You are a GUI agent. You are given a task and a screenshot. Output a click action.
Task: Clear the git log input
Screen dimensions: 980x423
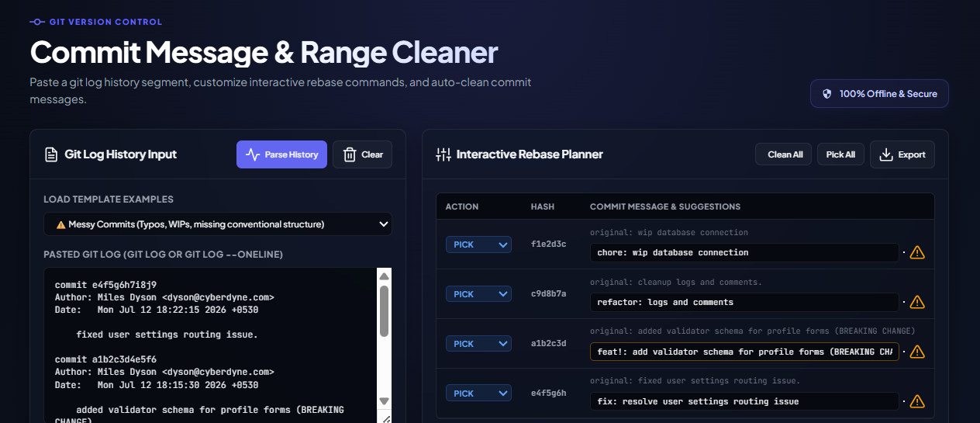tap(362, 154)
